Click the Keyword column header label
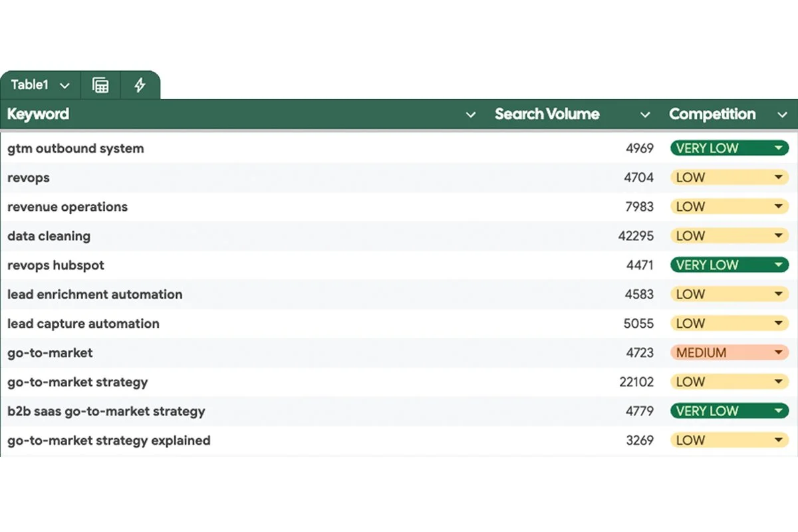Image resolution: width=798 pixels, height=532 pixels. pyautogui.click(x=37, y=114)
